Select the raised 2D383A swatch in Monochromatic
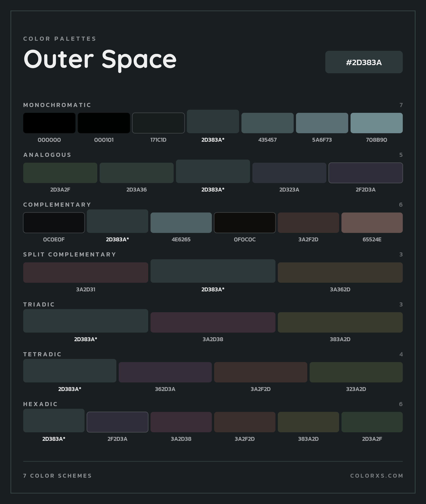This screenshot has width=426, height=504. pos(213,121)
